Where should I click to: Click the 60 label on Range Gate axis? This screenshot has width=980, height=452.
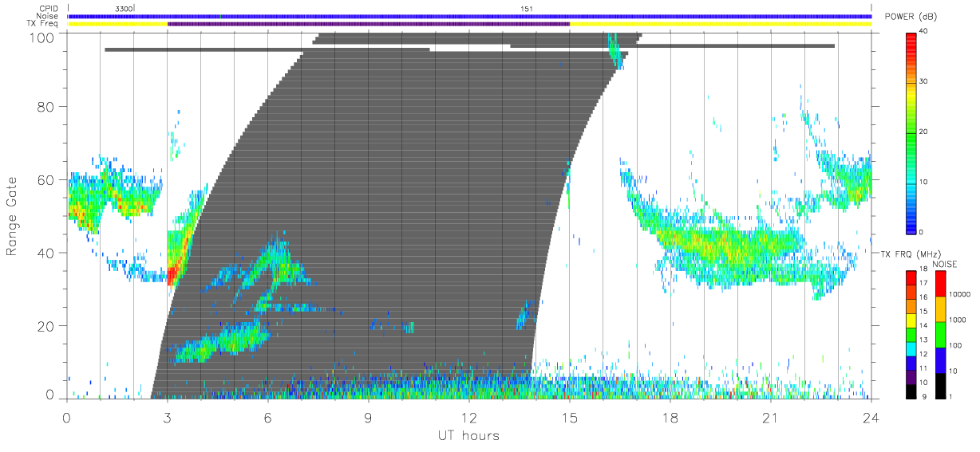[x=47, y=179]
